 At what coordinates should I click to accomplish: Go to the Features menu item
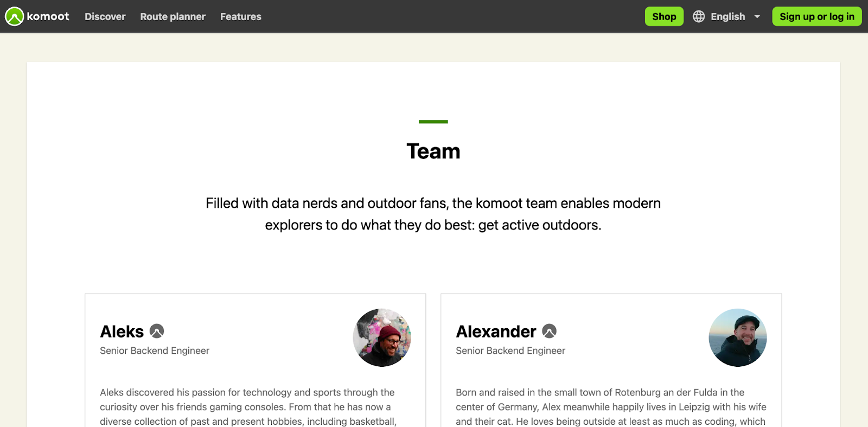pyautogui.click(x=241, y=17)
